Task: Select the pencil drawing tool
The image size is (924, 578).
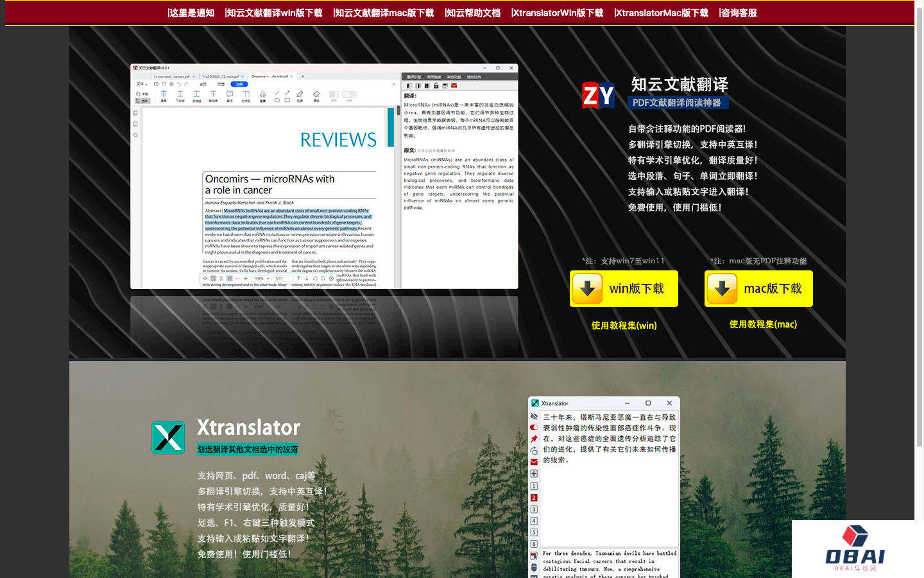Action: click(x=300, y=96)
